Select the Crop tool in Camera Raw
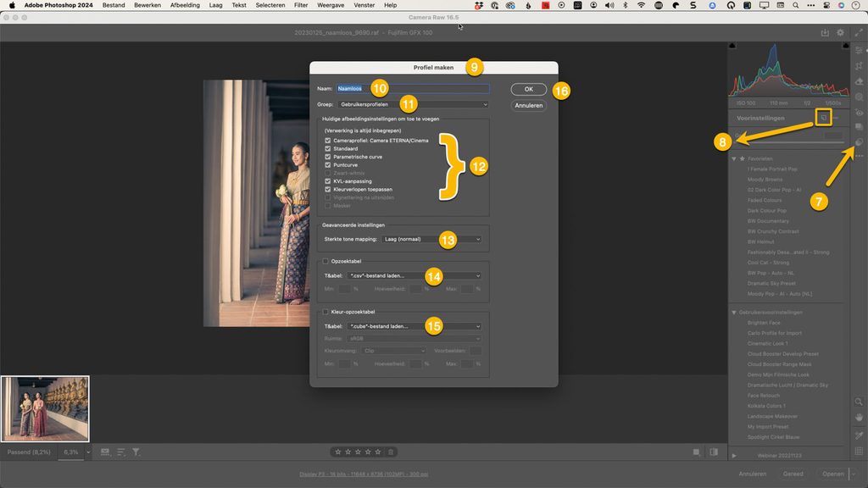Screen dimensions: 868x488 (859, 66)
